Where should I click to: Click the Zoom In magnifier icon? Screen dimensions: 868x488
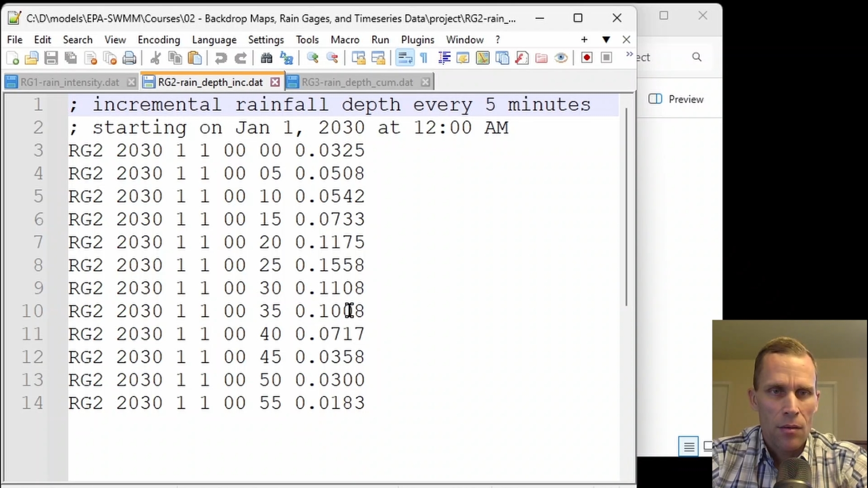pos(312,58)
